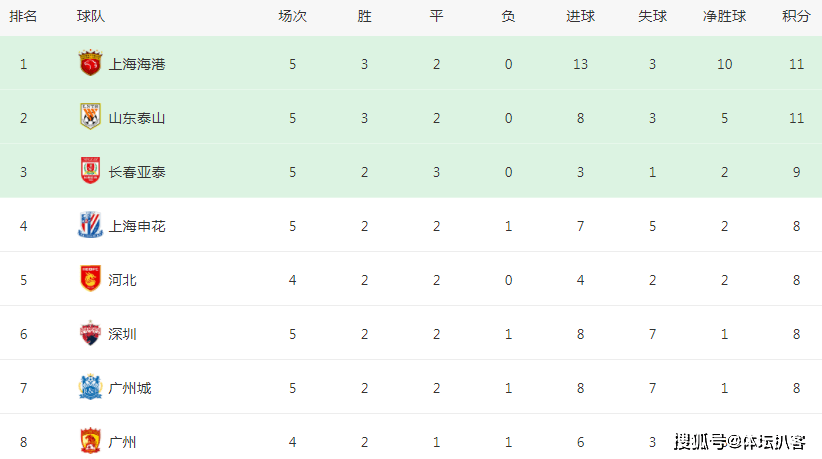Select the 排名 column header

pyautogui.click(x=23, y=16)
